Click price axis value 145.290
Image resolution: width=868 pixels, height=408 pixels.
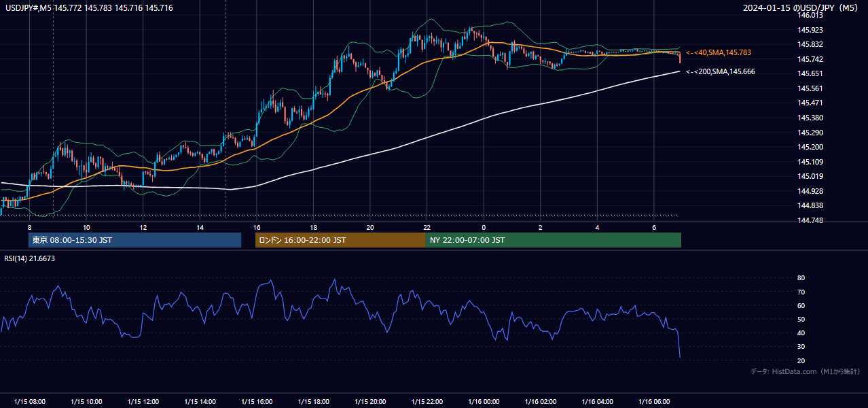click(810, 133)
